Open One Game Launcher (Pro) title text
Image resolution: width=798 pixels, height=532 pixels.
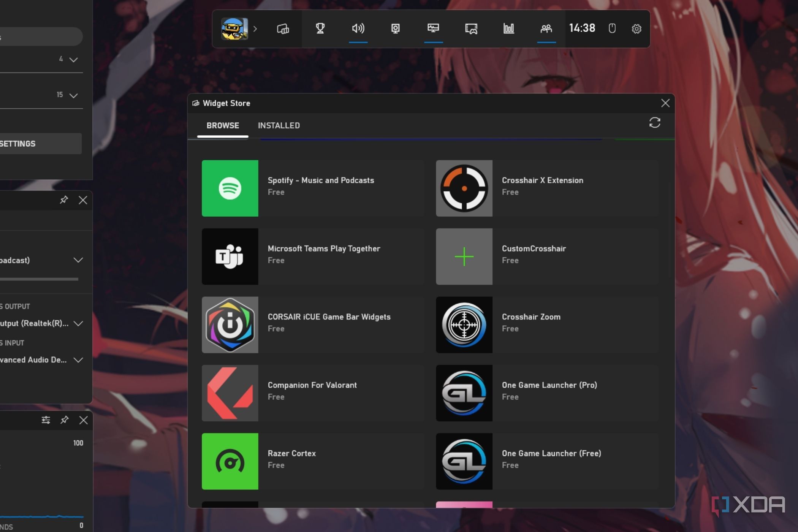pyautogui.click(x=549, y=385)
